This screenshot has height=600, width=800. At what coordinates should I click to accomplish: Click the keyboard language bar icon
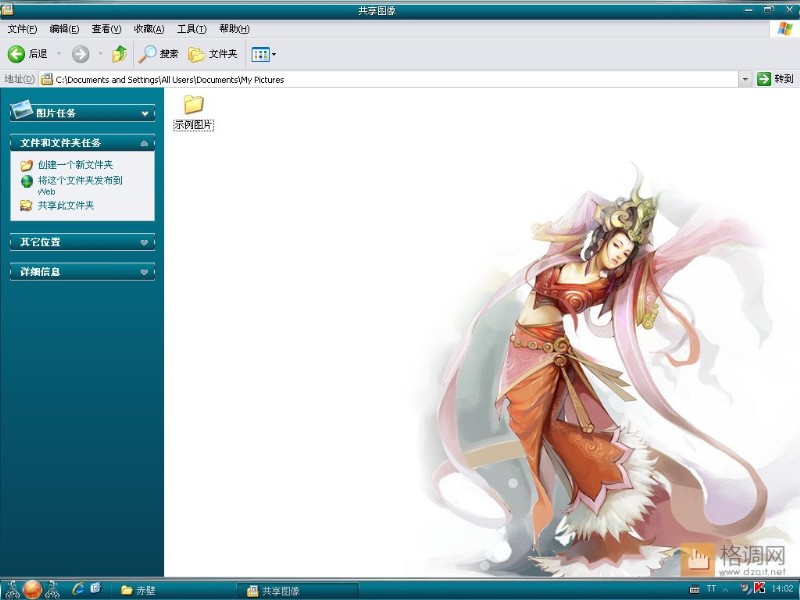point(694,589)
